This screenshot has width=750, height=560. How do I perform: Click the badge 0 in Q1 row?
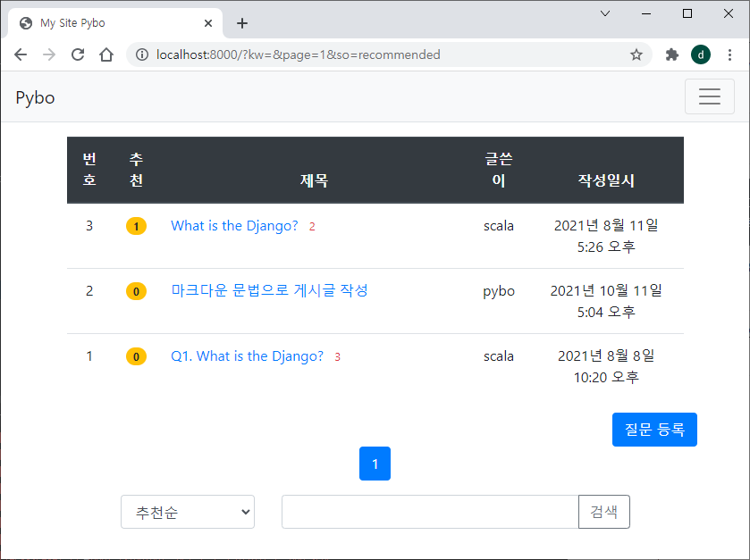[x=136, y=356]
